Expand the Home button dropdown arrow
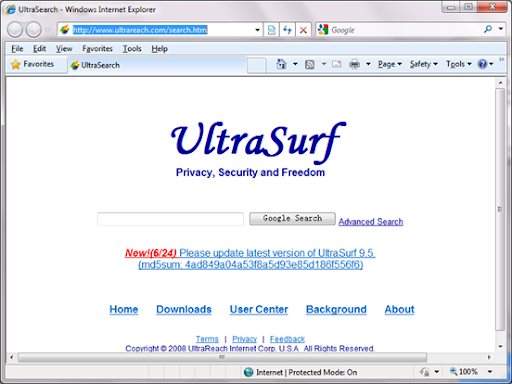The image size is (512, 384). tap(295, 64)
